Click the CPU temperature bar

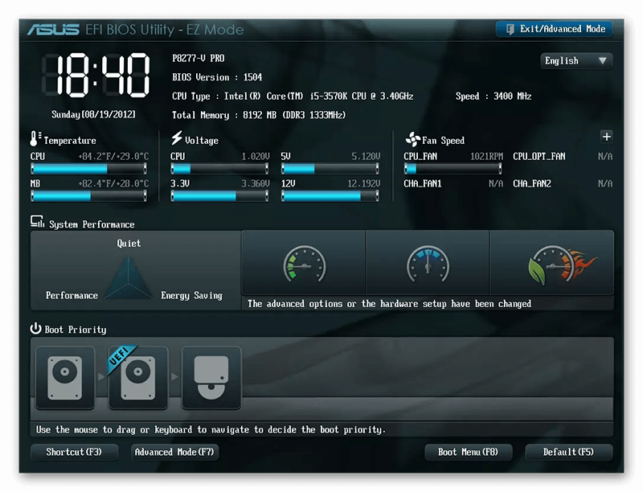point(89,169)
